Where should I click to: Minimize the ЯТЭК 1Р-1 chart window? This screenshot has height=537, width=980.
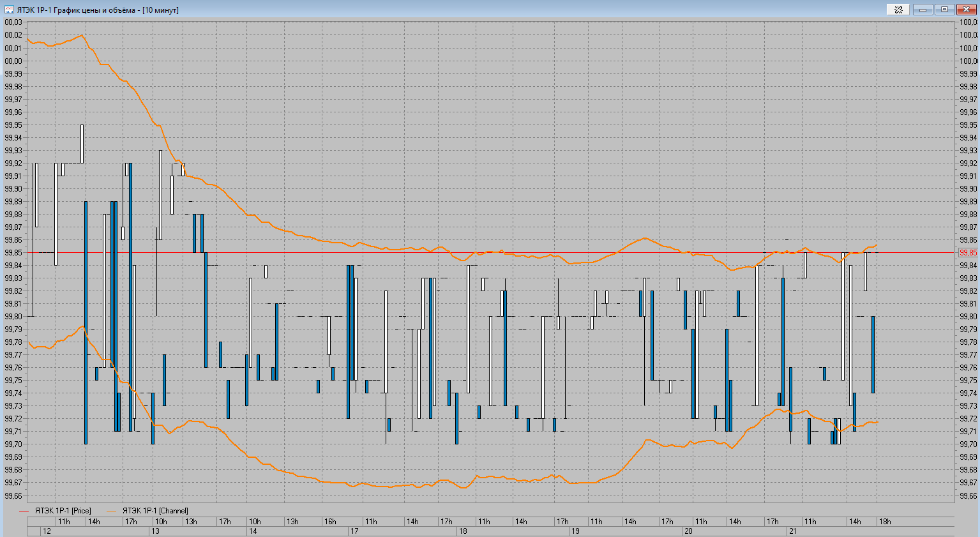(923, 10)
